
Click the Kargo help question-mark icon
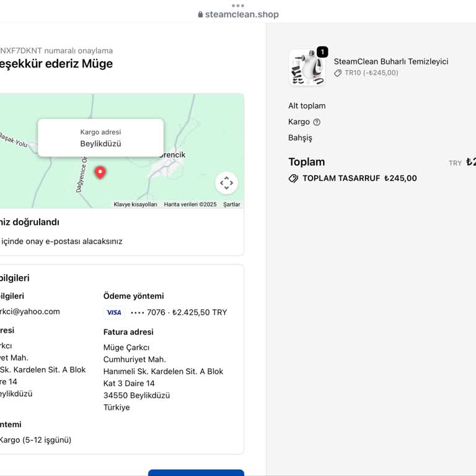coord(317,122)
